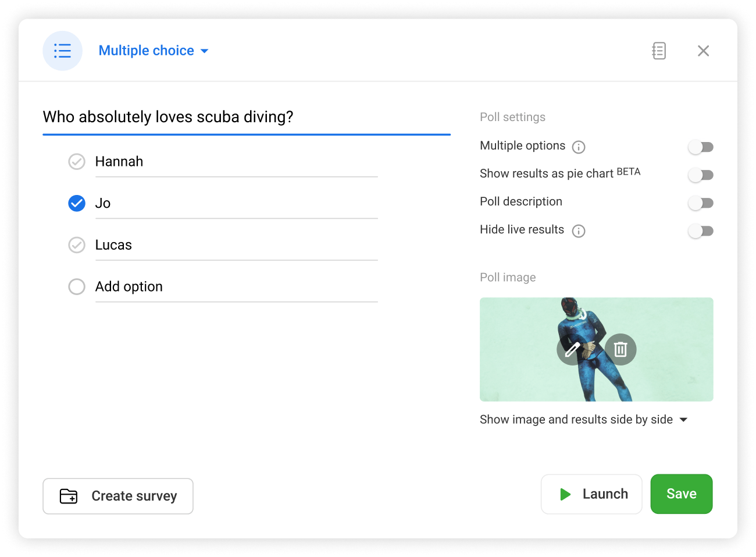Click the circle beside Add option
756x557 pixels.
77,287
